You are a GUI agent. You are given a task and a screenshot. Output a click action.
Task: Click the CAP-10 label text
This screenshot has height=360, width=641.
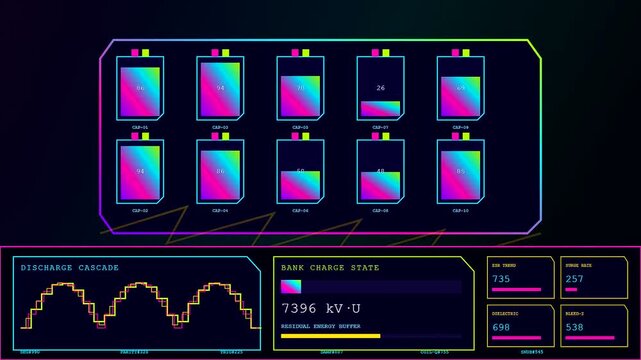[461, 211]
